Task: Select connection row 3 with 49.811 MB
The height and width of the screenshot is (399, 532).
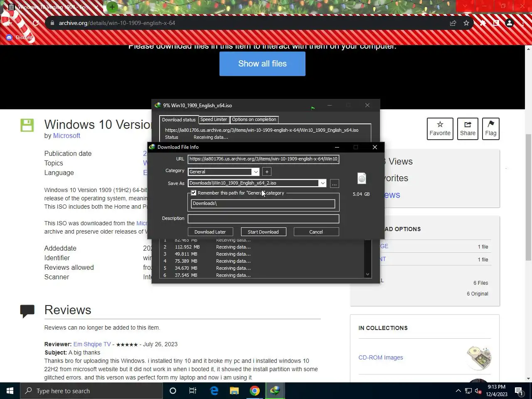Action: tap(262, 254)
